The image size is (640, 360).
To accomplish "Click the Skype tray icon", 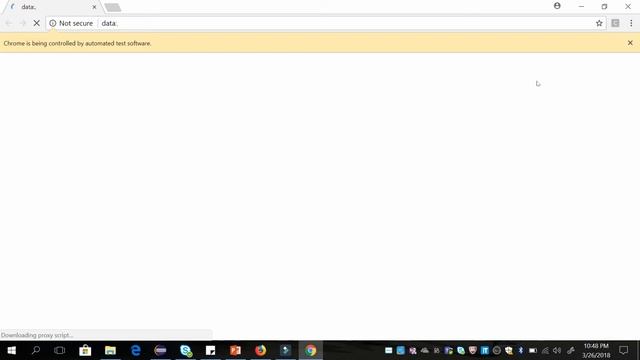I will 461,350.
